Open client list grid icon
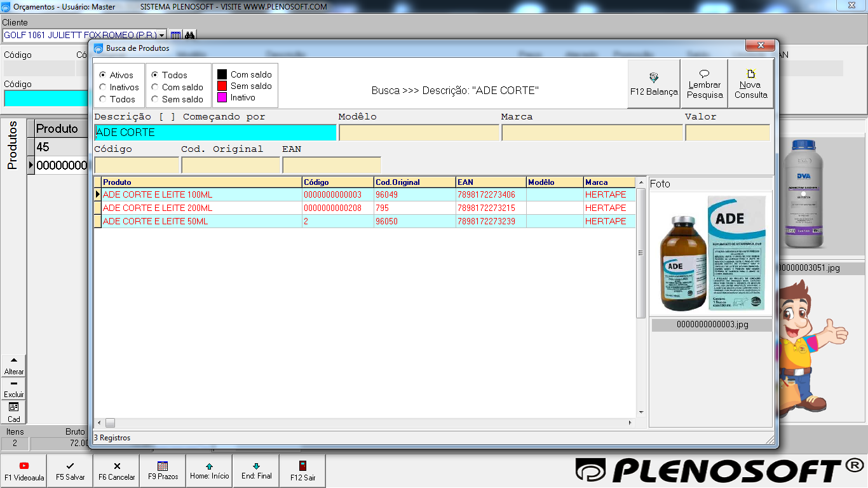The image size is (868, 488). 175,35
